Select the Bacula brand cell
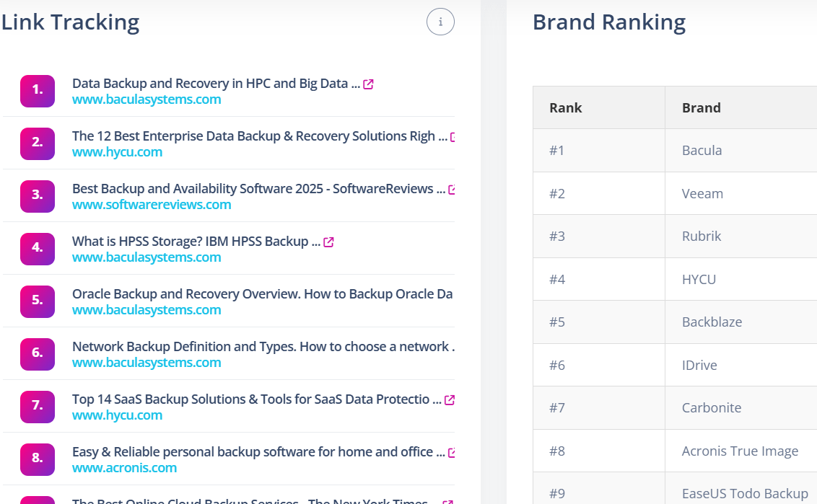The height and width of the screenshot is (504, 817). pos(741,151)
